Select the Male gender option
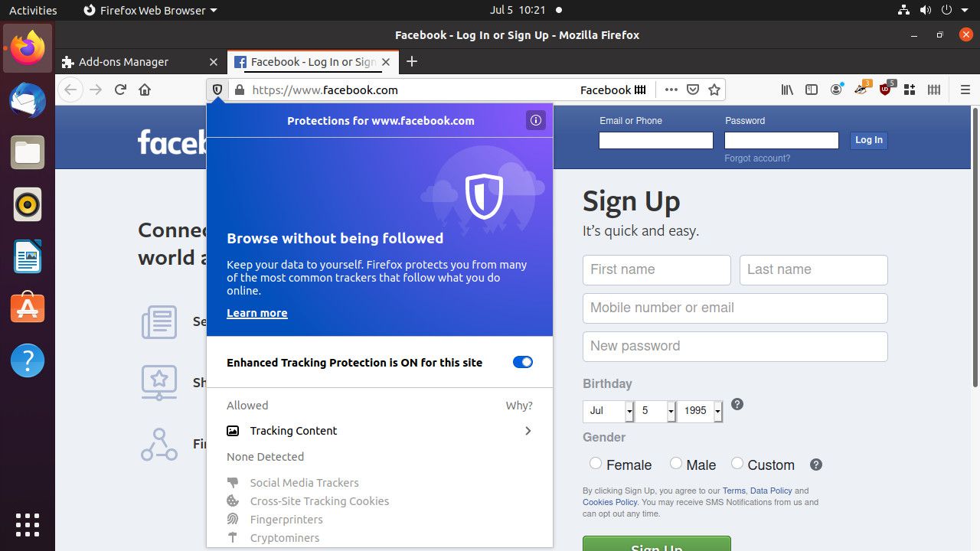The width and height of the screenshot is (980, 551). [x=676, y=463]
